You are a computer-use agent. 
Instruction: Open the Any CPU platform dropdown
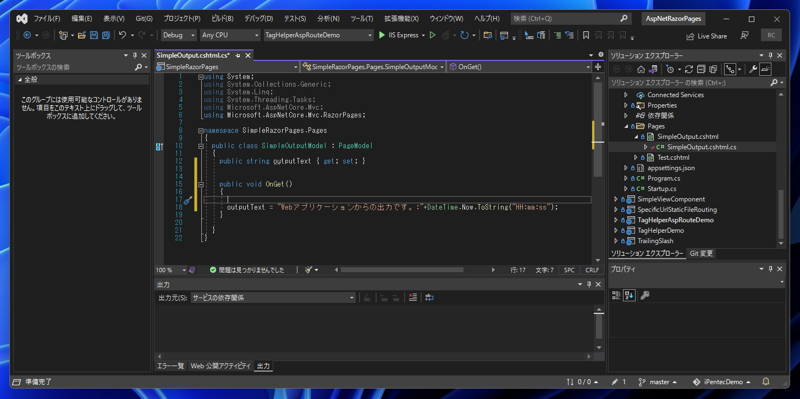click(230, 35)
